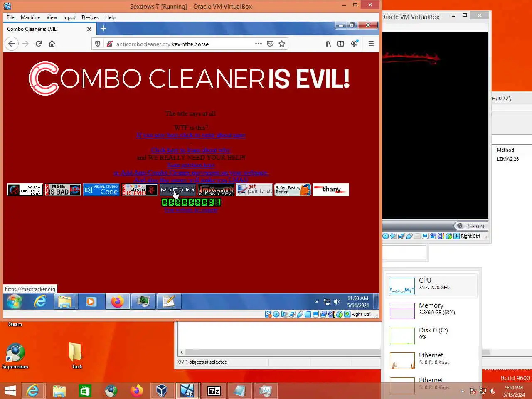Open Firefox account icon
This screenshot has width=532, height=399.
(354, 44)
